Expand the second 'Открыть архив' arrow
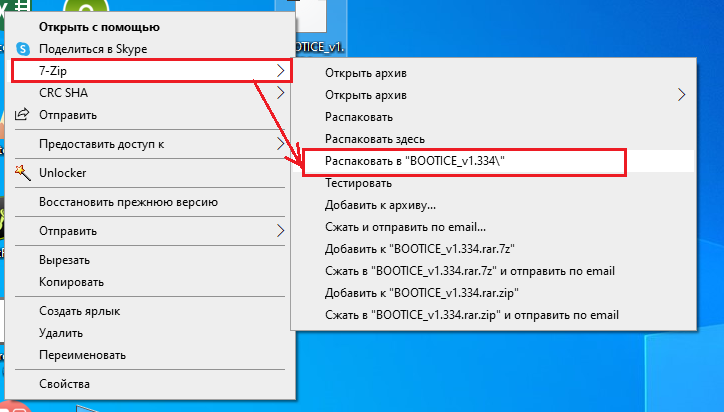724x412 pixels. pos(682,95)
